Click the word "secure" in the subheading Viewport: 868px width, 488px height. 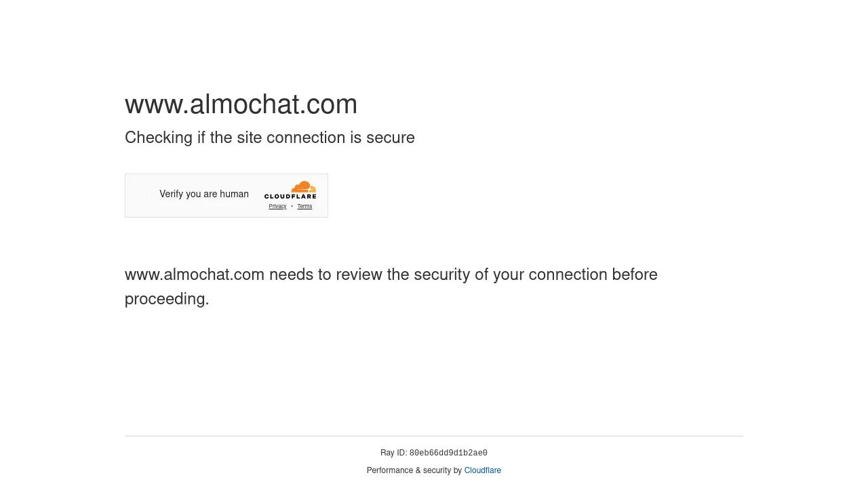390,138
